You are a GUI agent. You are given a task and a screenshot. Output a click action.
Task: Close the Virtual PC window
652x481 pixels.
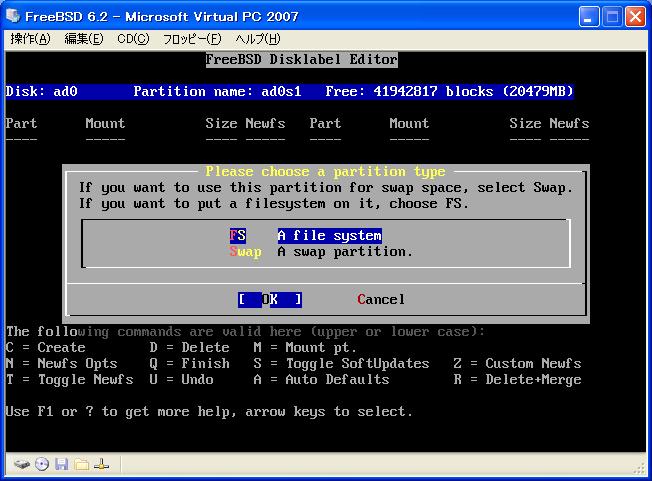point(635,17)
